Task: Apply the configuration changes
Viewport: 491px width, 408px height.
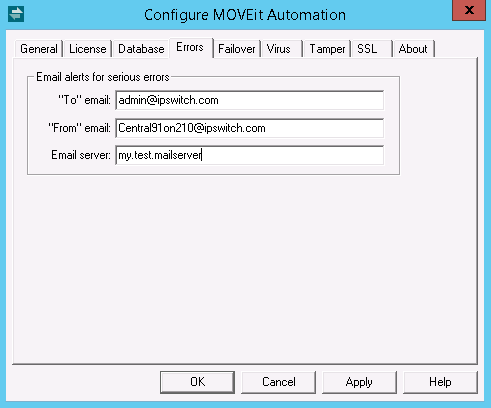Action: tap(359, 382)
